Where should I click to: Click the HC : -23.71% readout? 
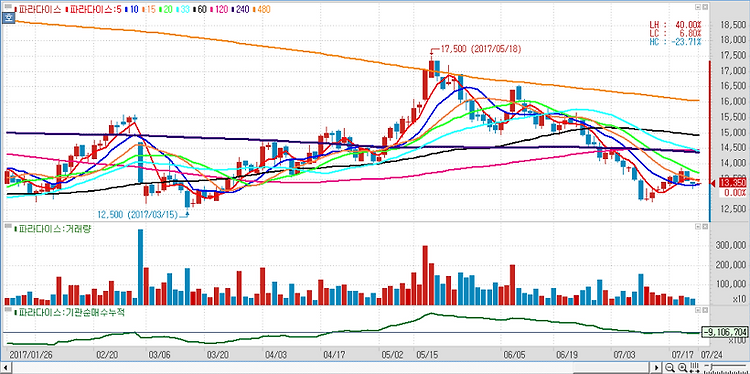click(675, 42)
